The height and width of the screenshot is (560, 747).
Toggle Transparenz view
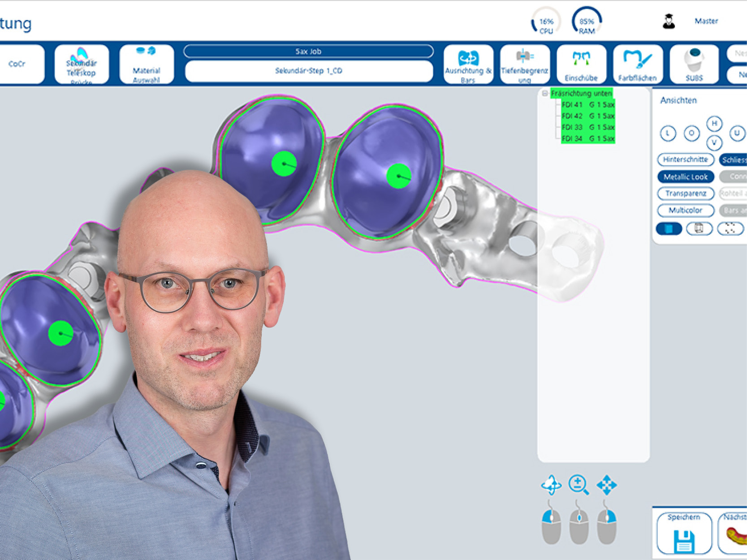(x=686, y=193)
